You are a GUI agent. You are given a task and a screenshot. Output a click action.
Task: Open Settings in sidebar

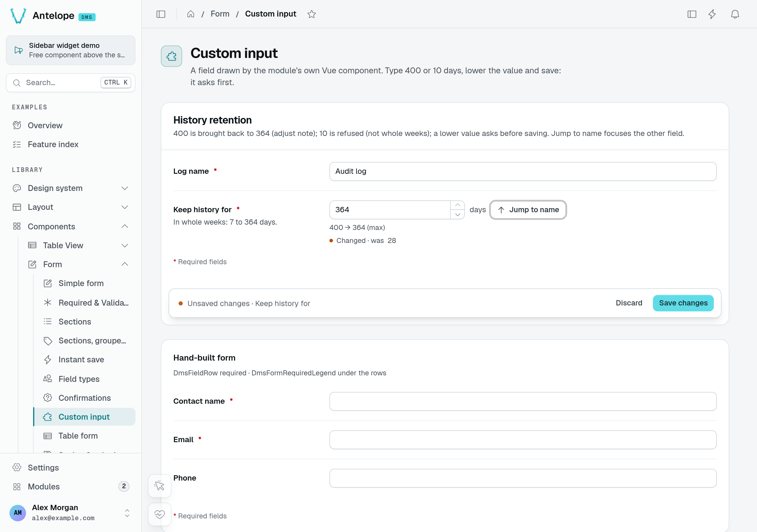(x=71, y=467)
